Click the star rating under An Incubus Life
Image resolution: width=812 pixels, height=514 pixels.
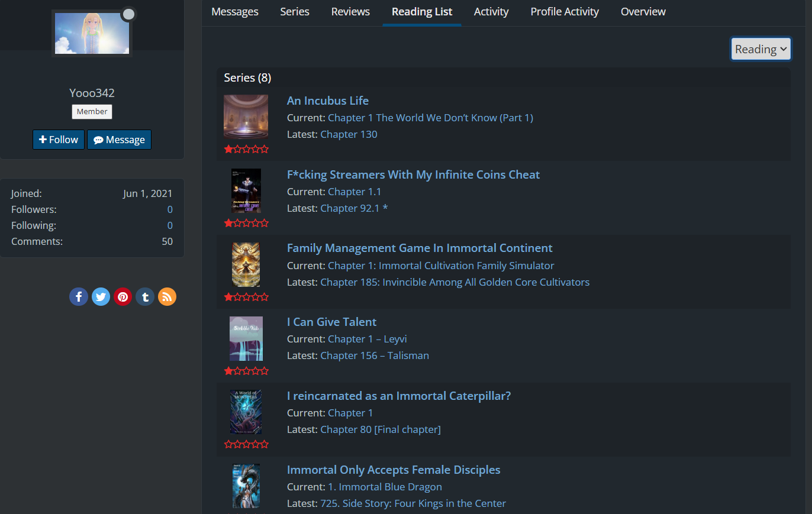246,150
